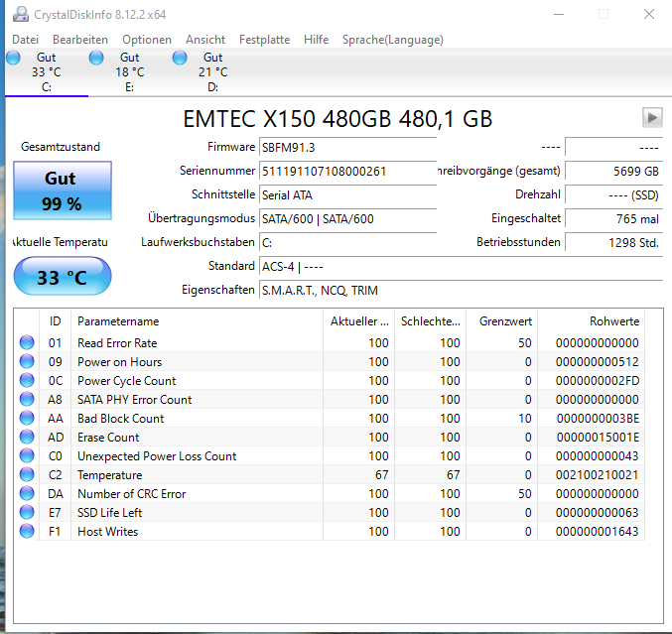Select the Number of CRC Error name
The image size is (672, 634).
(132, 493)
